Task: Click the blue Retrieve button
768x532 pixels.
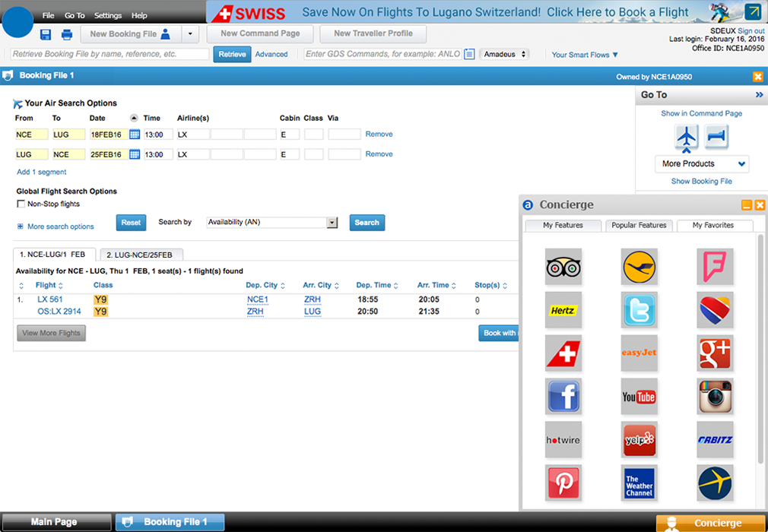Action: click(x=232, y=54)
